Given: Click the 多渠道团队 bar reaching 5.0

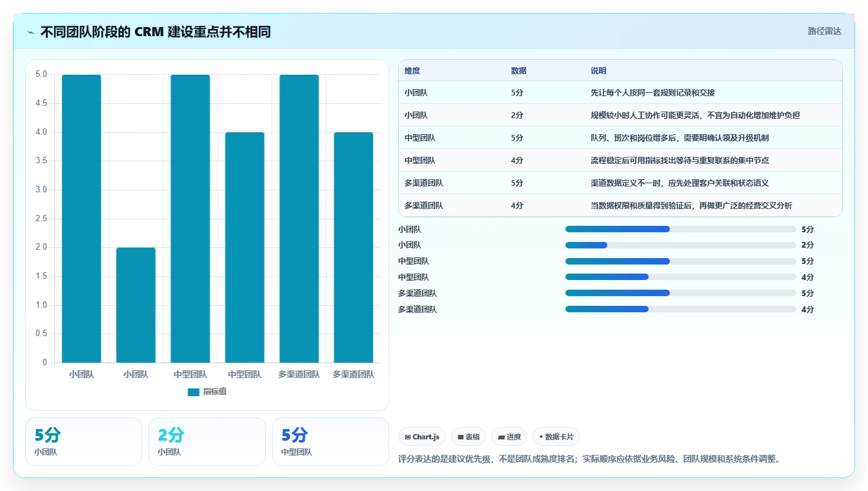Looking at the screenshot, I should click(299, 219).
